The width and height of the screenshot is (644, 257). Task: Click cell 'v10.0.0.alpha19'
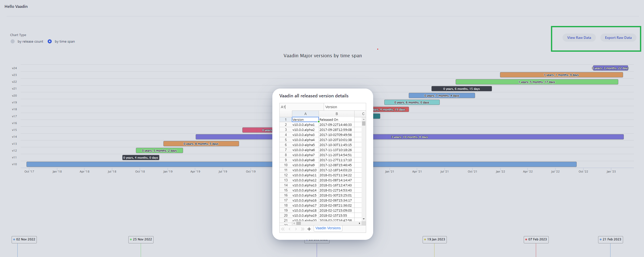click(305, 215)
